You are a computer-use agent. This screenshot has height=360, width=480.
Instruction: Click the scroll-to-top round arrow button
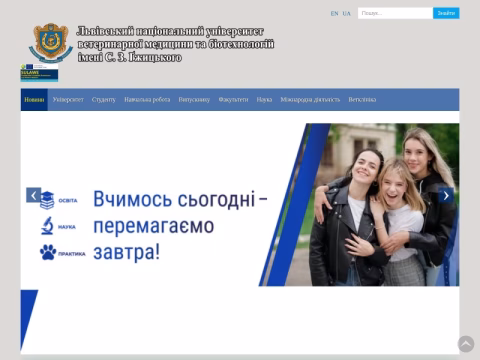466,344
